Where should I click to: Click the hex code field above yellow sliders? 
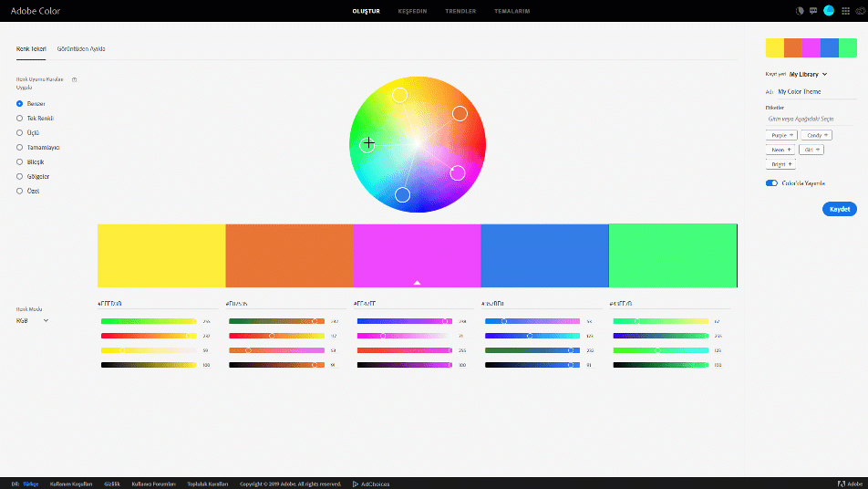coord(158,304)
